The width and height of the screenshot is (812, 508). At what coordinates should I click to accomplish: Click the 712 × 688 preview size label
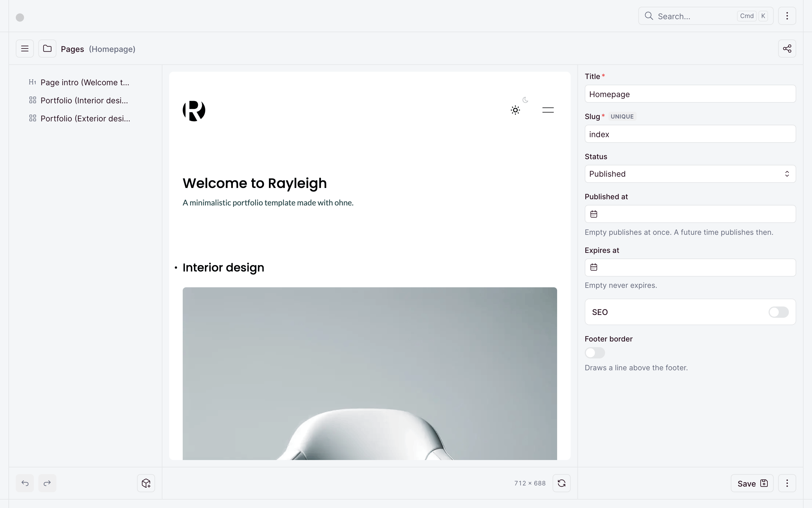(x=530, y=483)
